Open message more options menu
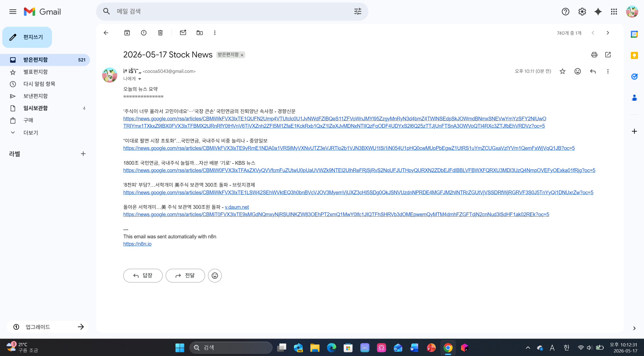The image size is (644, 356). pos(608,71)
